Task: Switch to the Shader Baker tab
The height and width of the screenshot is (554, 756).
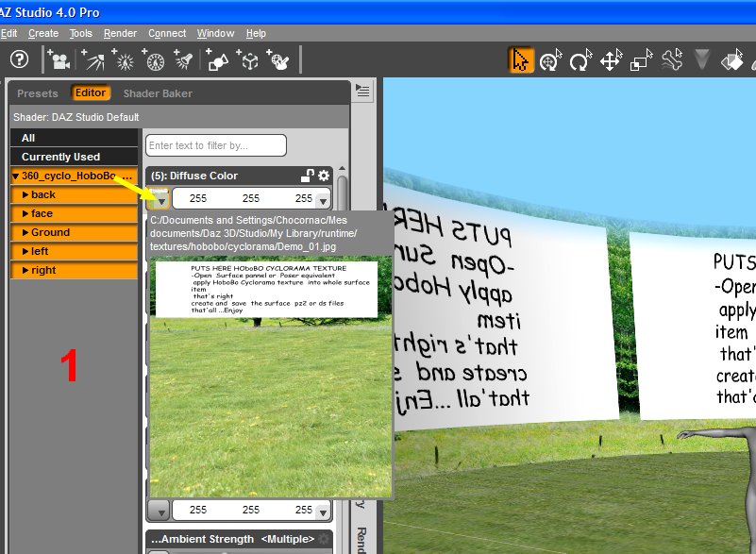Action: point(158,93)
